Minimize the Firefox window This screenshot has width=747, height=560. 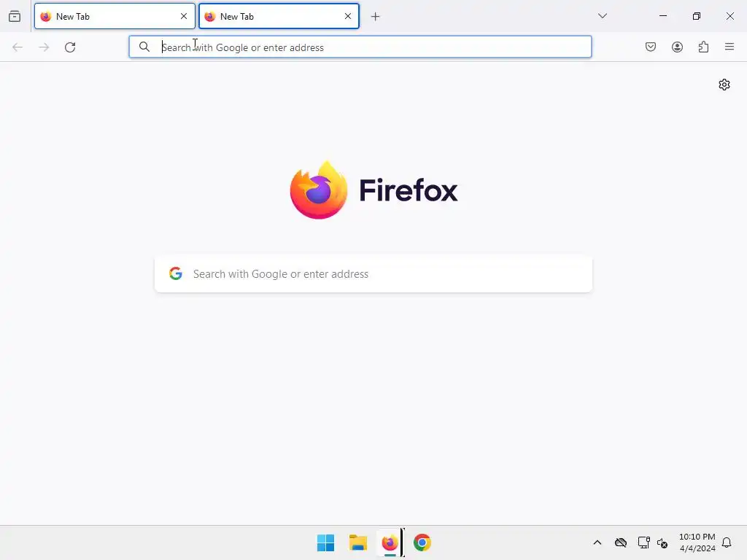coord(663,16)
